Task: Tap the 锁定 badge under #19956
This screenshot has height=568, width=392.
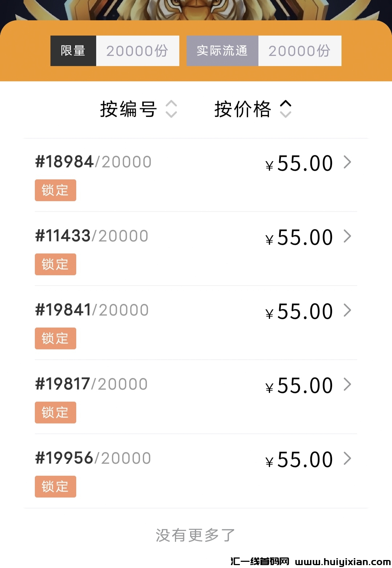Action: point(56,487)
